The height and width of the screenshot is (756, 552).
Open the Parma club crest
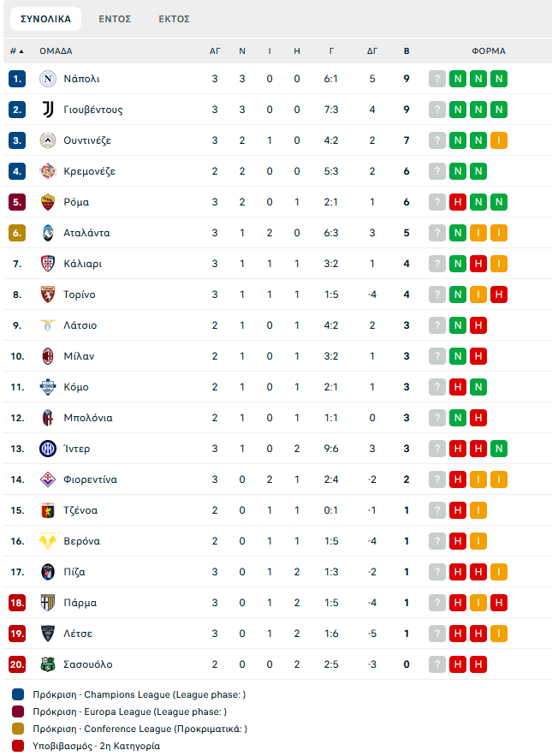coord(48,603)
